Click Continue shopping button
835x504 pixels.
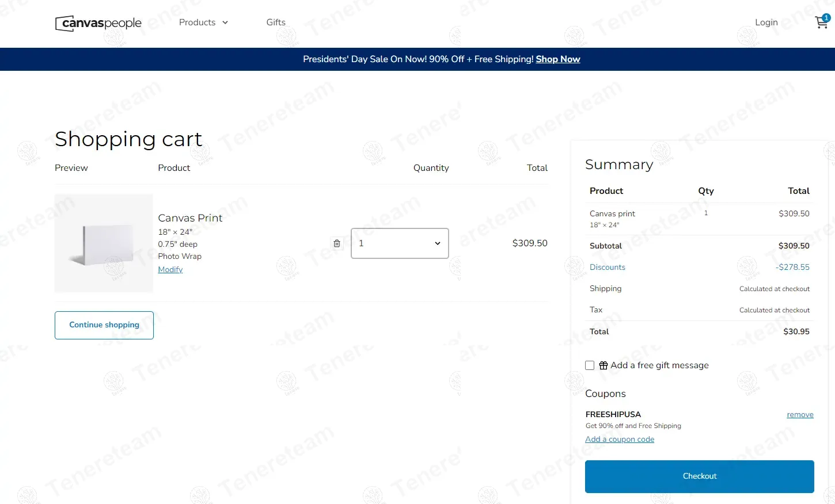(104, 325)
